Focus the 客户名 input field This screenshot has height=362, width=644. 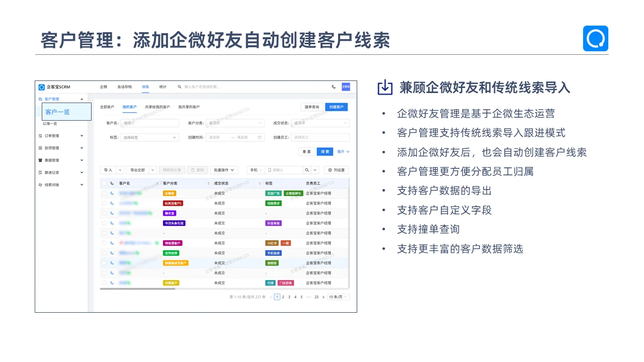pyautogui.click(x=149, y=123)
